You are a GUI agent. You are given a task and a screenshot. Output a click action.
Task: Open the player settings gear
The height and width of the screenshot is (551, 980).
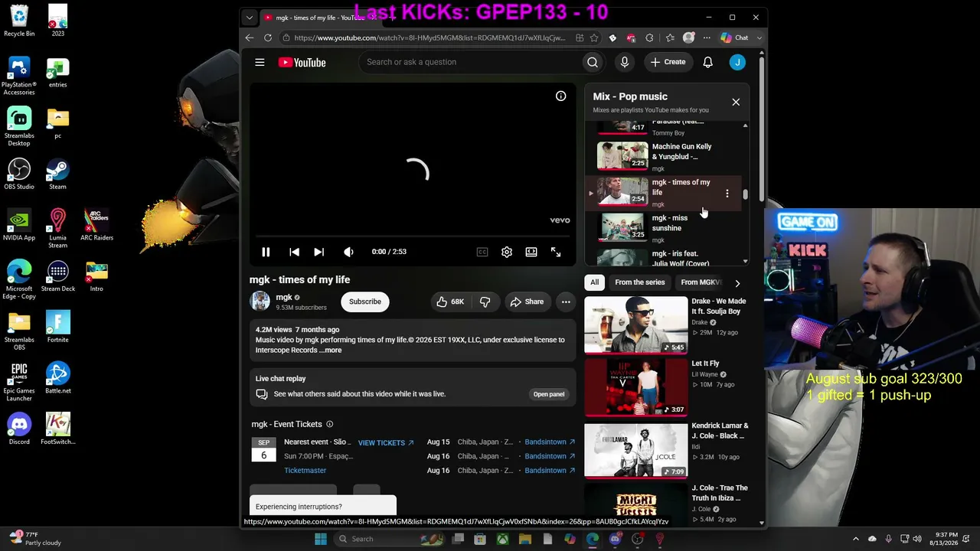point(507,252)
